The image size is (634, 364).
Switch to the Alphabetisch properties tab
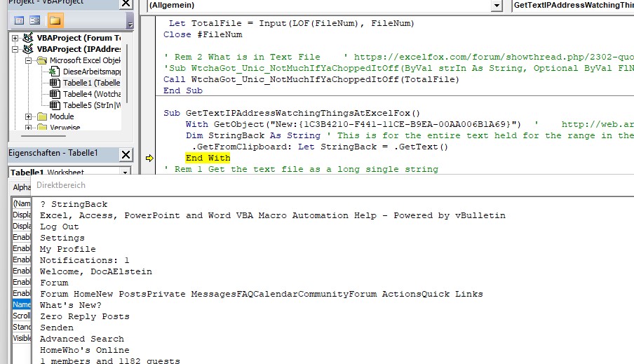point(22,187)
